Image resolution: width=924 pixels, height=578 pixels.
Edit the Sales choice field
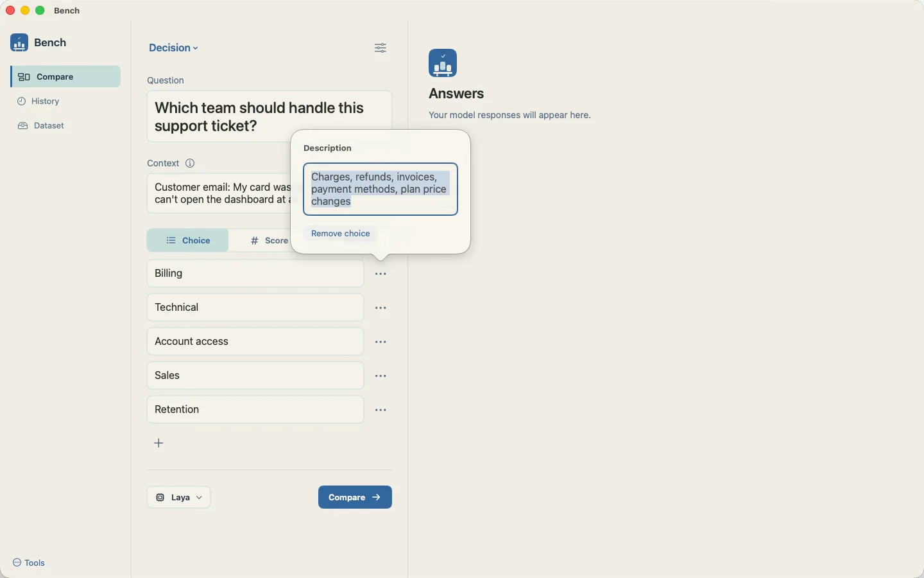click(255, 376)
